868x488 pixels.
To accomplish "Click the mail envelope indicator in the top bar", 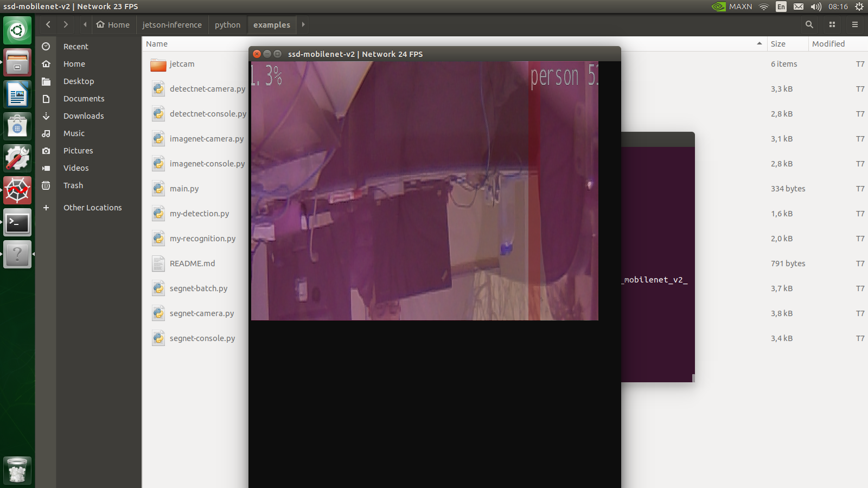I will (x=799, y=7).
